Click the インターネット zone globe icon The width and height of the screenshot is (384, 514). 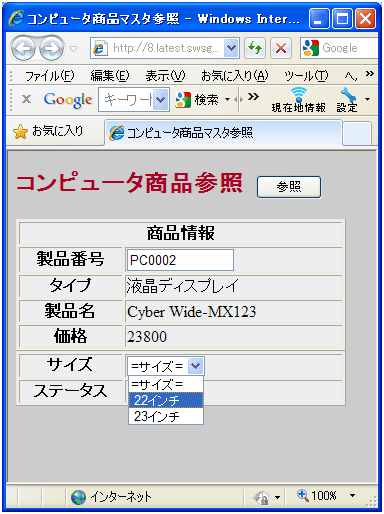click(79, 497)
